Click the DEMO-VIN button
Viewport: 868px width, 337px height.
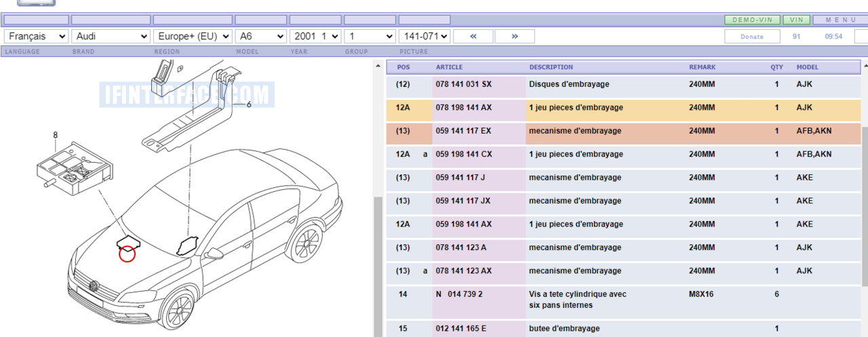coord(752,20)
